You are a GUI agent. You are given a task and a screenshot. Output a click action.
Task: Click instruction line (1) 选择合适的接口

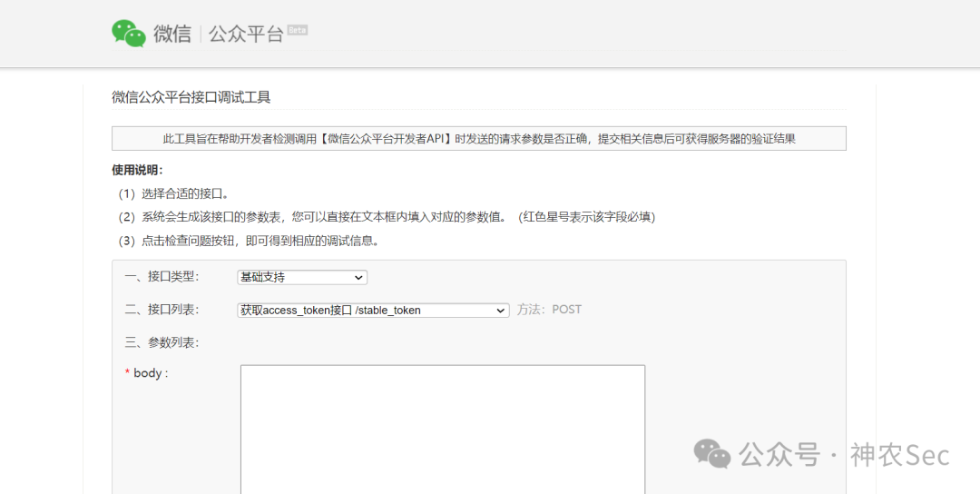173,193
